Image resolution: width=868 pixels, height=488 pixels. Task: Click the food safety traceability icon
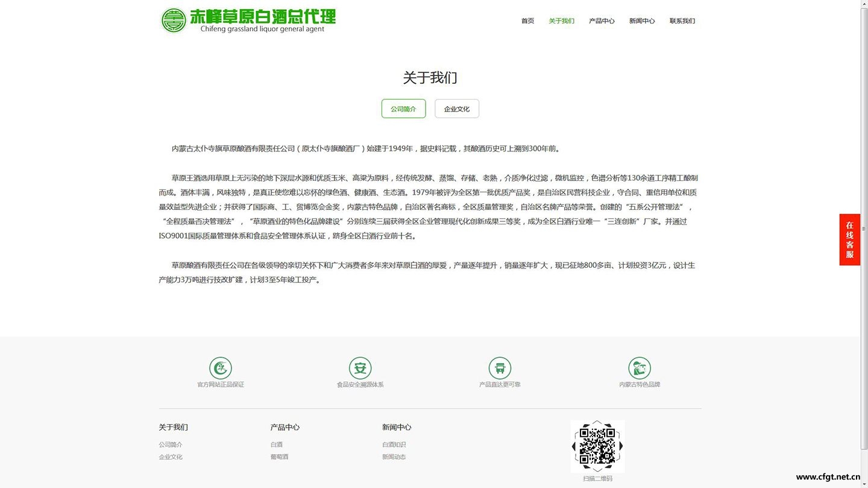pos(360,368)
